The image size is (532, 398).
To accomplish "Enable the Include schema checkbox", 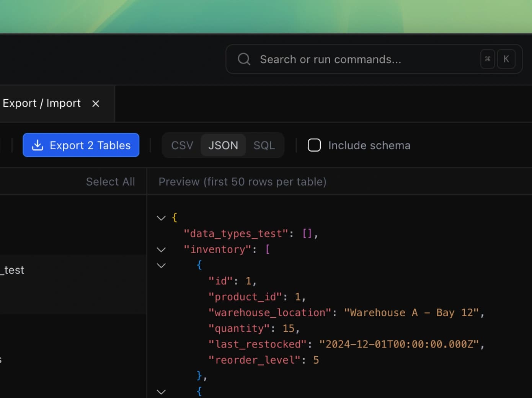I will (314, 145).
